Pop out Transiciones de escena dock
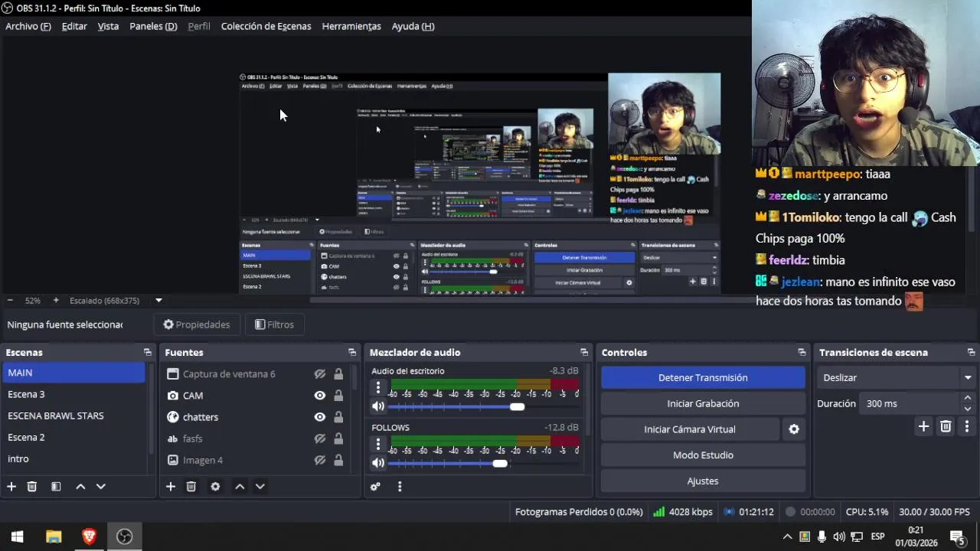 [x=971, y=353]
